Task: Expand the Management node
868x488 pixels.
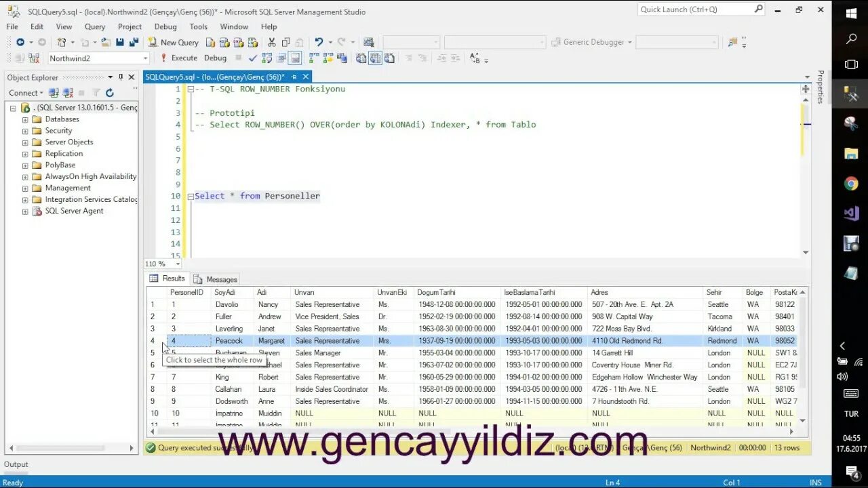Action: pos(25,188)
